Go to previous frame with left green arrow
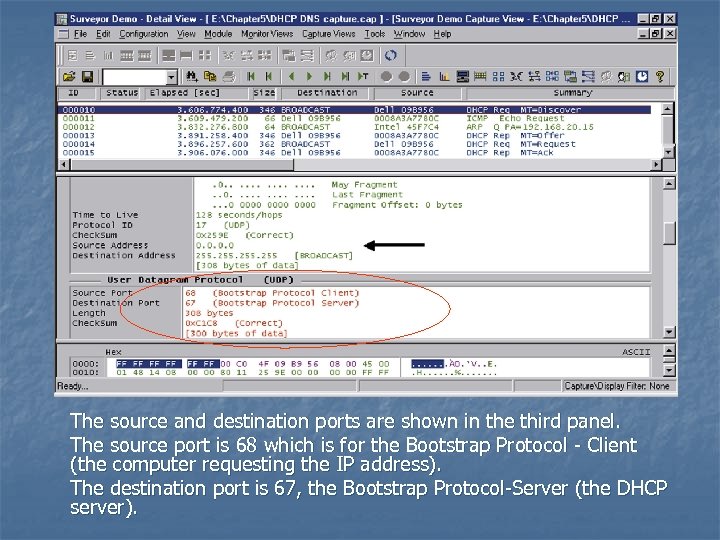This screenshot has height=540, width=720. 291,76
